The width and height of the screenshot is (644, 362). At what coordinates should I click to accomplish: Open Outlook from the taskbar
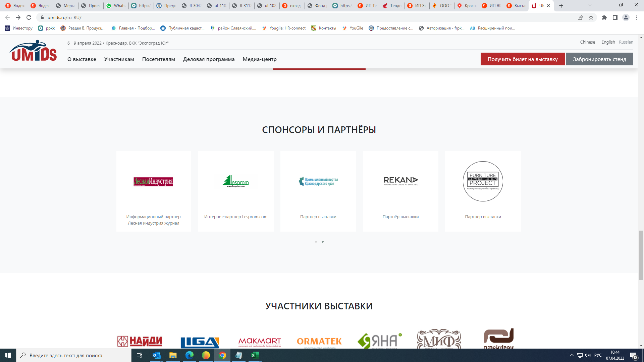157,355
